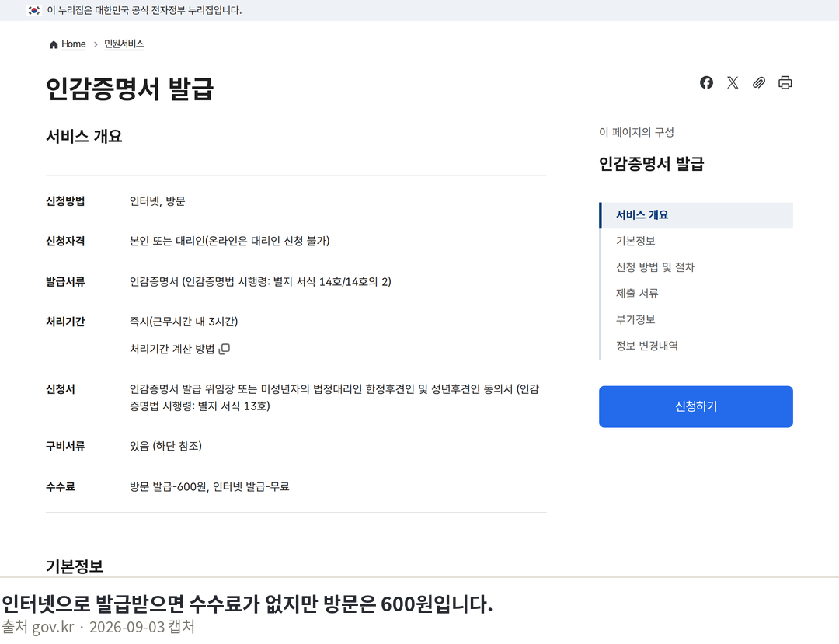The image size is (839, 644).
Task: Click the 인감증명서 발급 page title
Action: tap(130, 89)
